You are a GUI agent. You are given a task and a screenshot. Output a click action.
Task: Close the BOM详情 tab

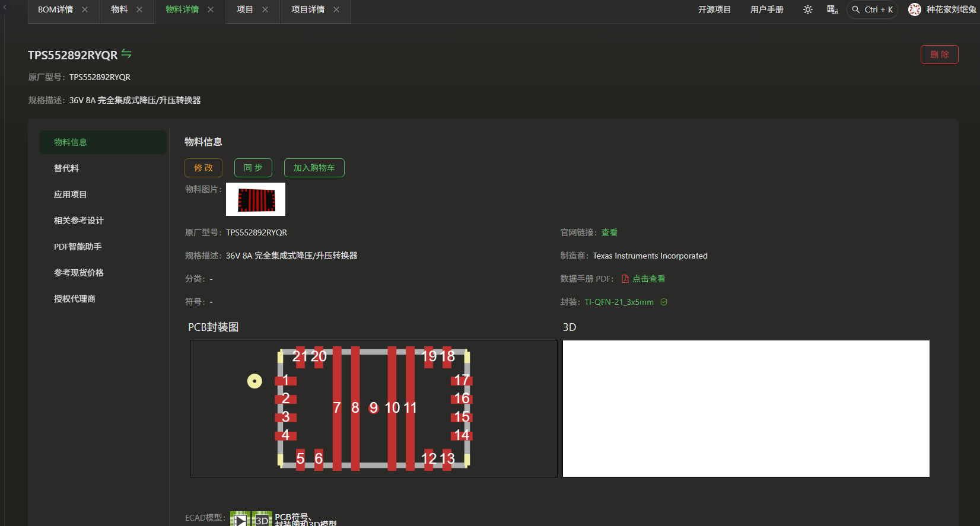pos(85,9)
